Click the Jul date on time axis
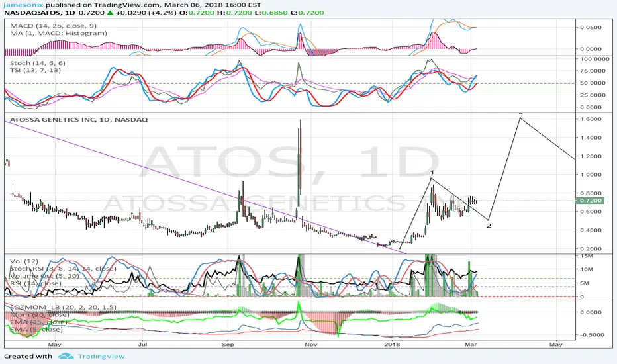The image size is (617, 364). point(143,345)
